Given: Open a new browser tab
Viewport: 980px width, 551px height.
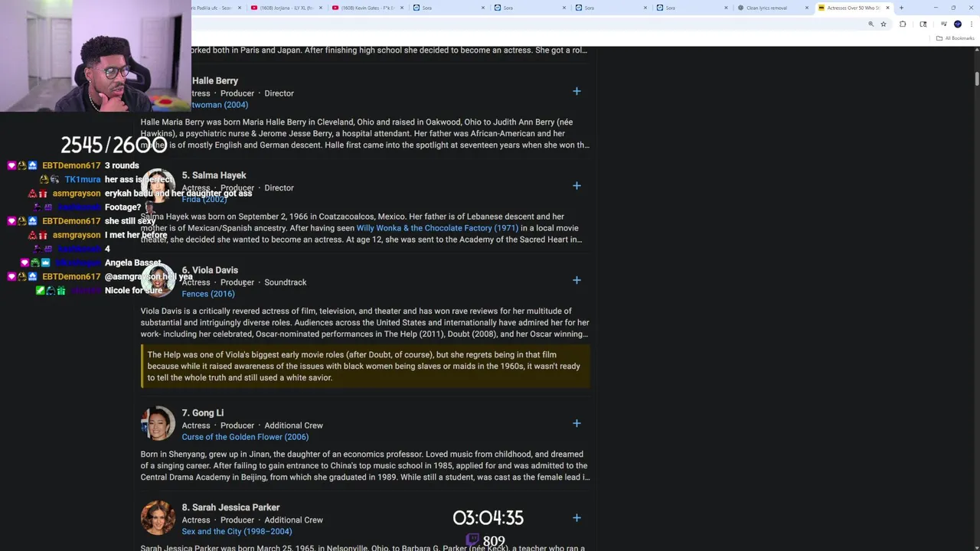Looking at the screenshot, I should 901,8.
